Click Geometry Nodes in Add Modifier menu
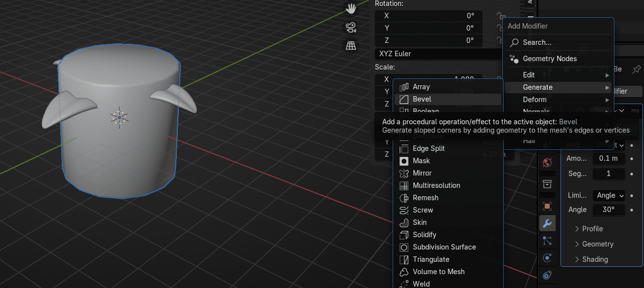 click(x=549, y=59)
